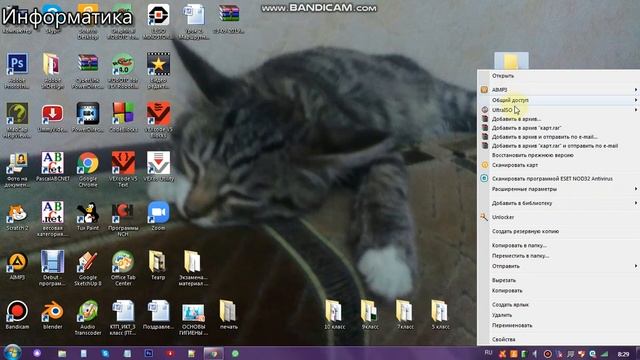Screen dimensions: 640x360
Task: Open the Windows Start menu
Action: (12, 353)
